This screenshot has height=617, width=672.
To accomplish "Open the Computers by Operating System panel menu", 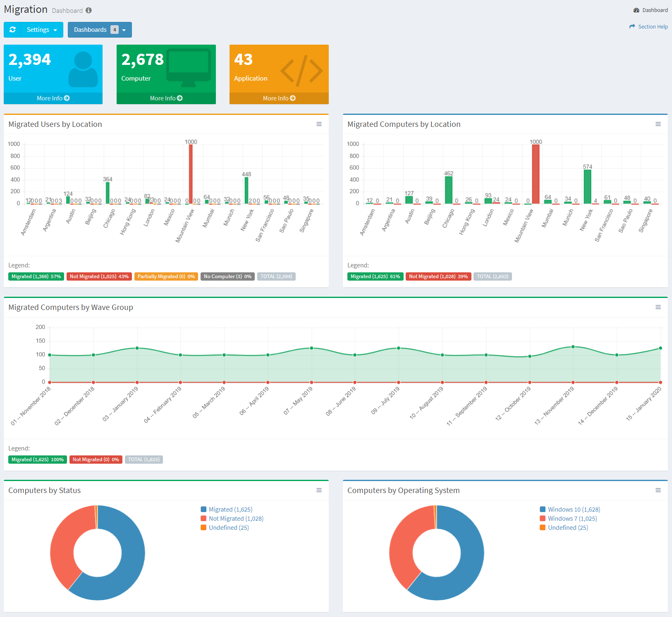I will point(658,490).
